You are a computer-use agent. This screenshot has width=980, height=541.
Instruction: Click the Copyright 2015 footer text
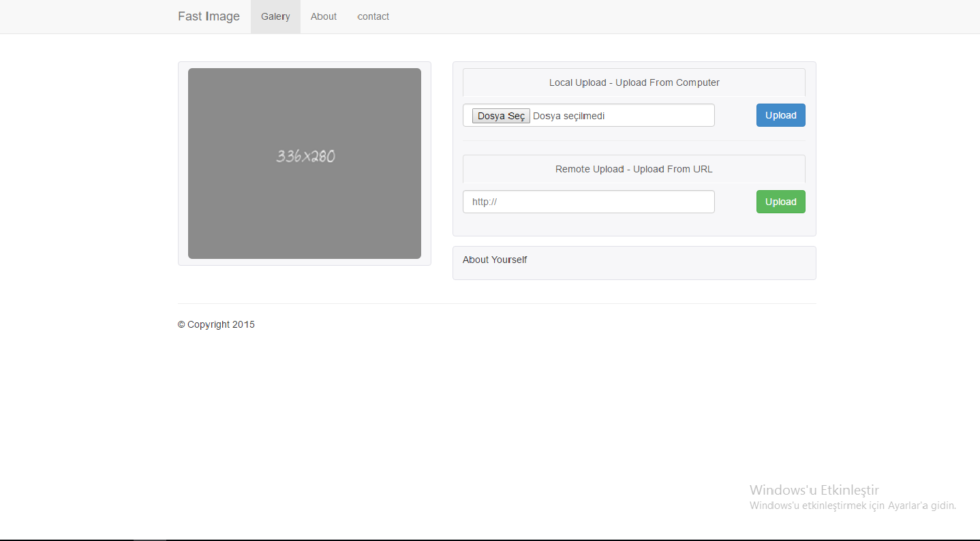(216, 324)
